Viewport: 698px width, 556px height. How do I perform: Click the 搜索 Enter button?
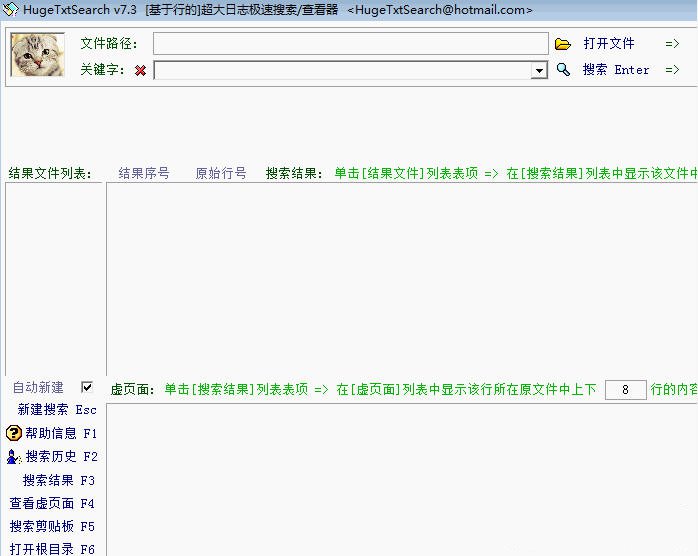click(x=616, y=69)
